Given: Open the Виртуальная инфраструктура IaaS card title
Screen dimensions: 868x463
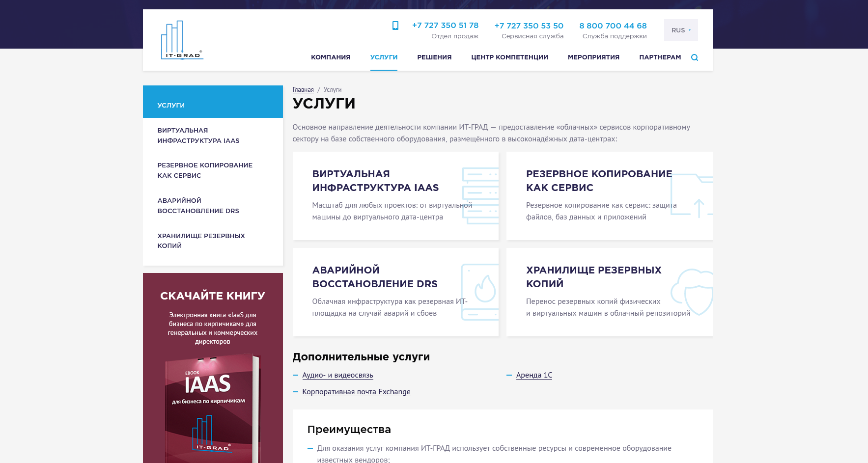Looking at the screenshot, I should (x=375, y=181).
